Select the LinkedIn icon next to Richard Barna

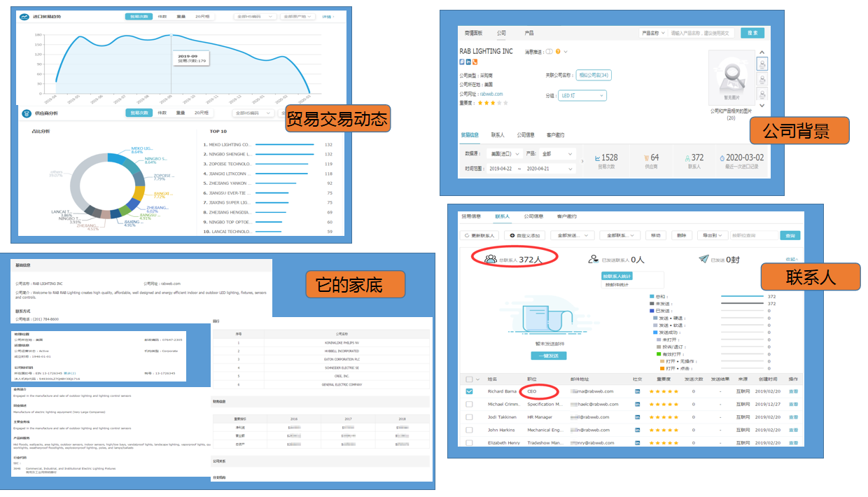636,391
